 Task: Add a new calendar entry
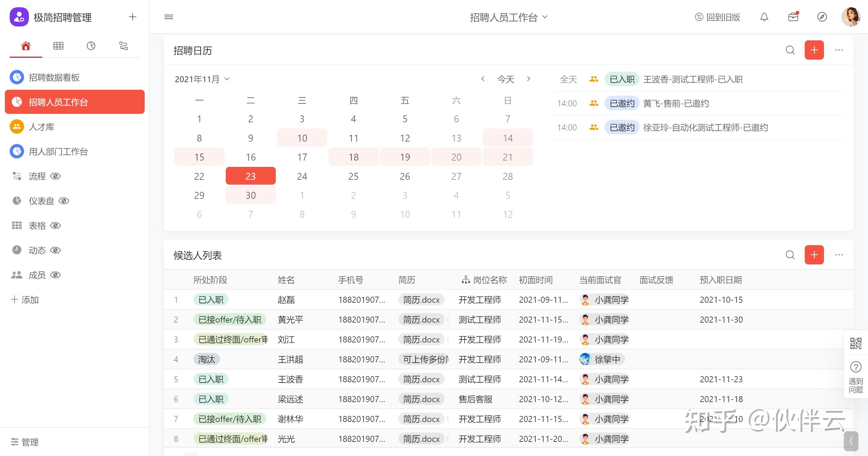[x=814, y=50]
